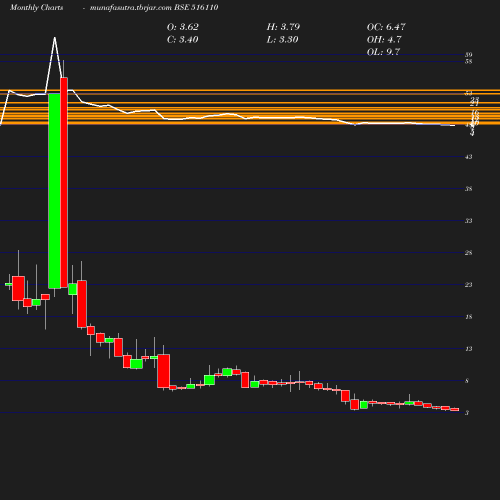The width and height of the screenshot is (500, 500).
Task: Click the 33 price axis label
Action: 469,221
